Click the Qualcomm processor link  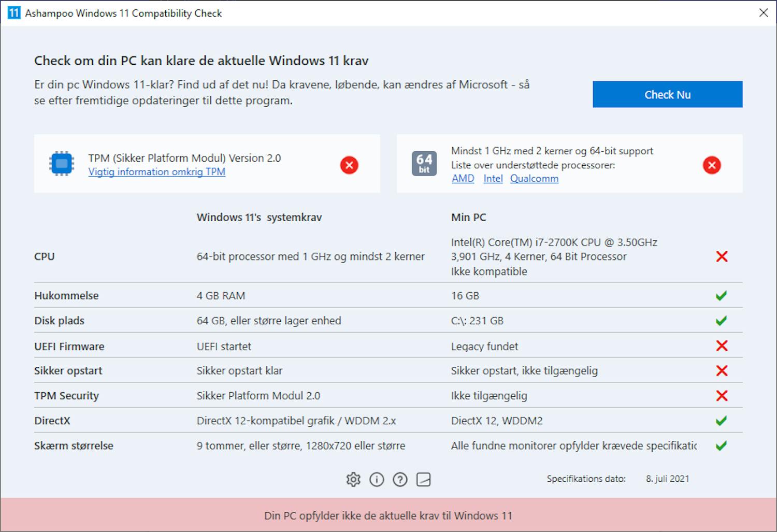(x=534, y=178)
